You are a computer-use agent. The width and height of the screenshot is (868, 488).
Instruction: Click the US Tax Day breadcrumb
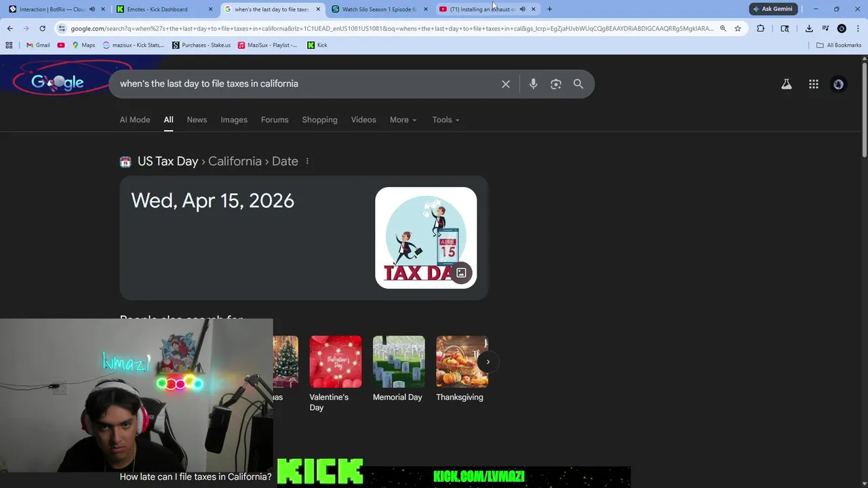click(167, 161)
